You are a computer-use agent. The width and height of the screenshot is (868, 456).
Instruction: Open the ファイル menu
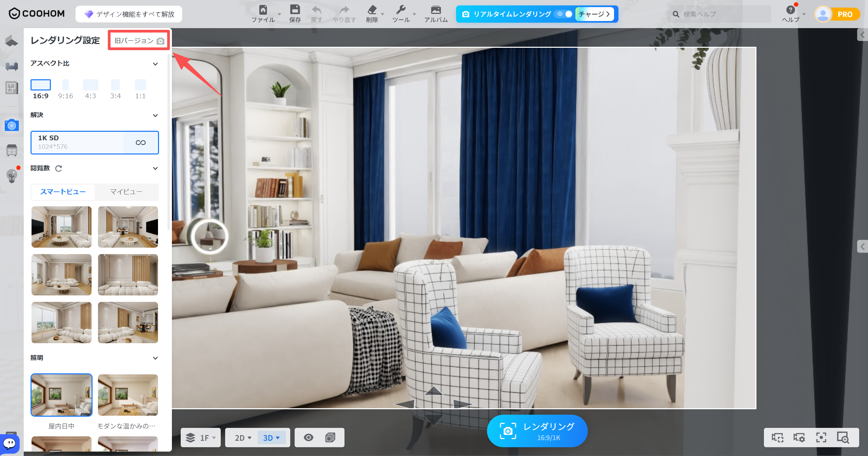tap(263, 14)
